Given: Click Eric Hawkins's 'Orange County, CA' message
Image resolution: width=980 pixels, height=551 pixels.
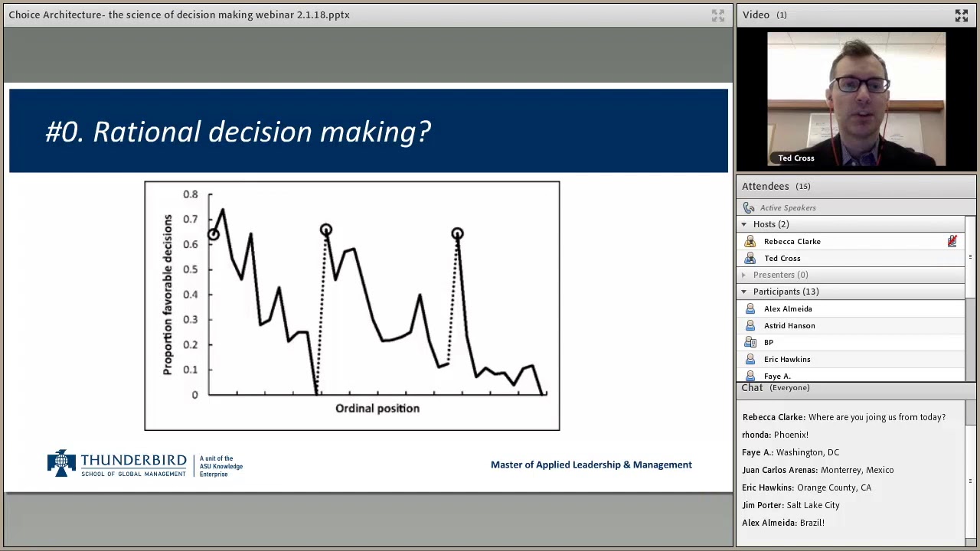Looking at the screenshot, I should coord(806,487).
